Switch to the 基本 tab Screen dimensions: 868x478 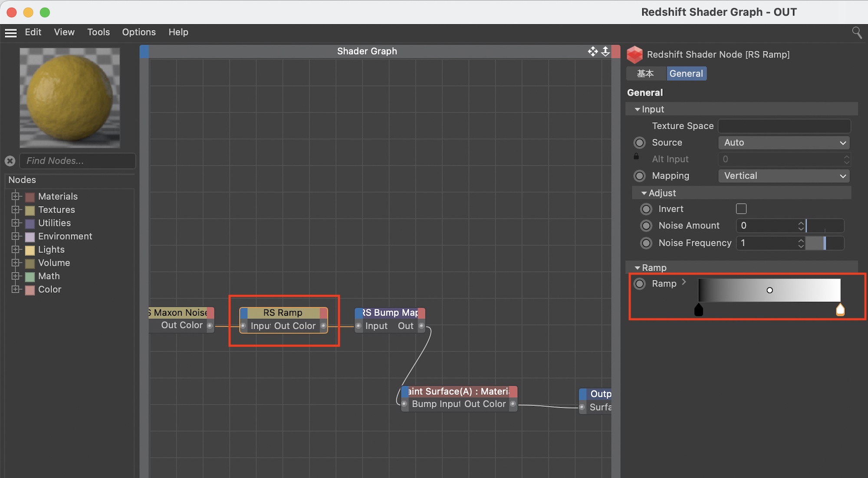645,74
